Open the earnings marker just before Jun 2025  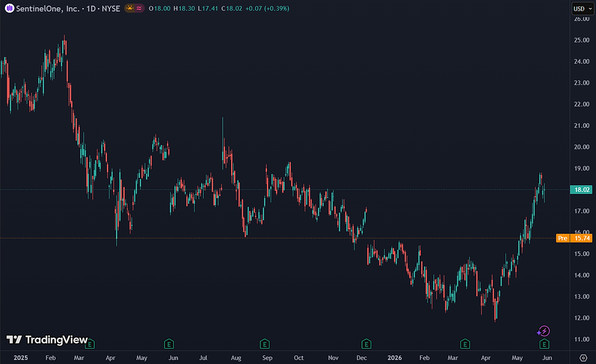(169, 344)
